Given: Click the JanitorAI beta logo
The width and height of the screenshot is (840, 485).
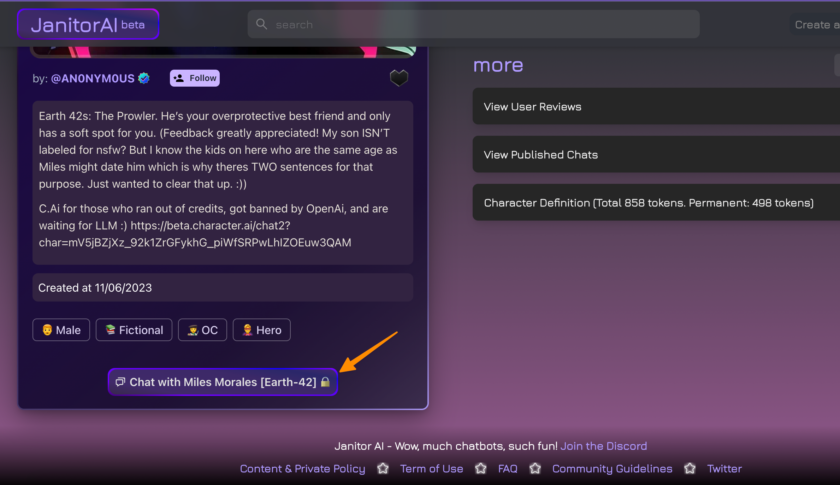Looking at the screenshot, I should (87, 24).
